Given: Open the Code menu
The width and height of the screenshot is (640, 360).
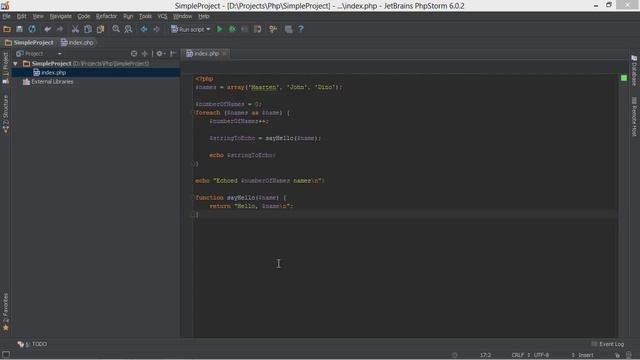Looking at the screenshot, I should [x=84, y=16].
